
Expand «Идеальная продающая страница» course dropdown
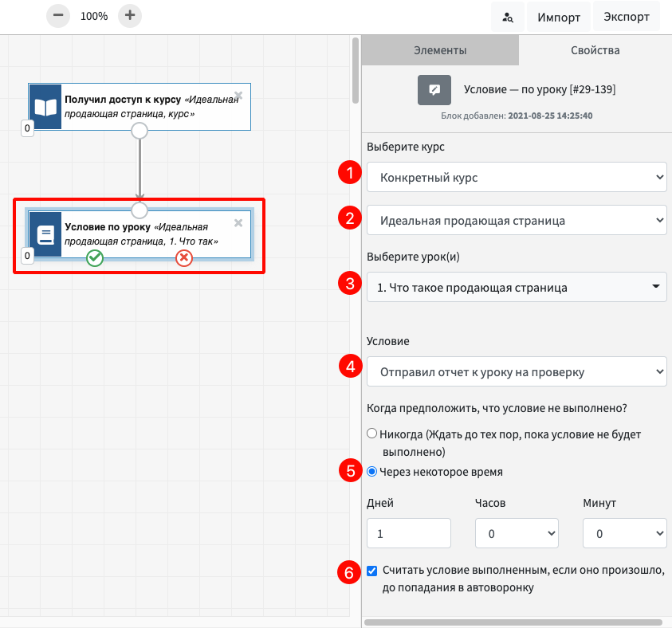click(517, 220)
